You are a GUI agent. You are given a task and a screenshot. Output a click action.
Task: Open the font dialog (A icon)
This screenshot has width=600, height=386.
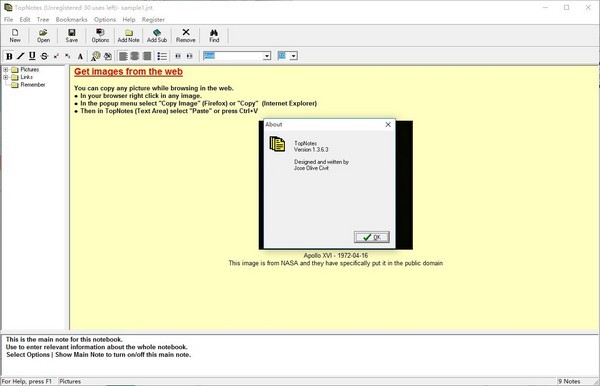point(80,56)
